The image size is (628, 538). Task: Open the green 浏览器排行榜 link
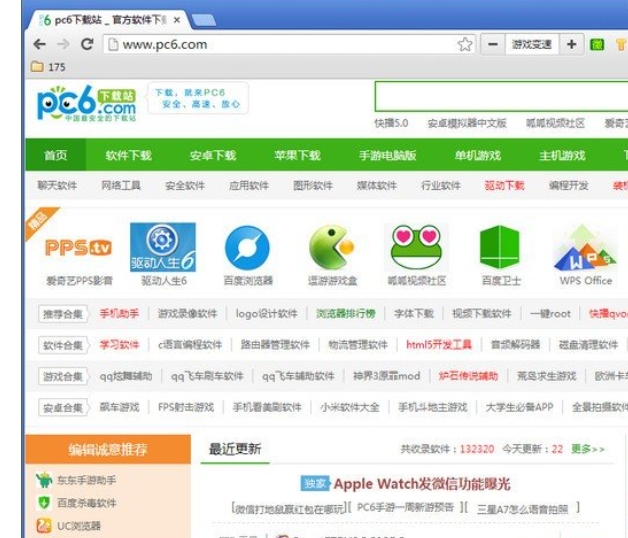point(346,314)
